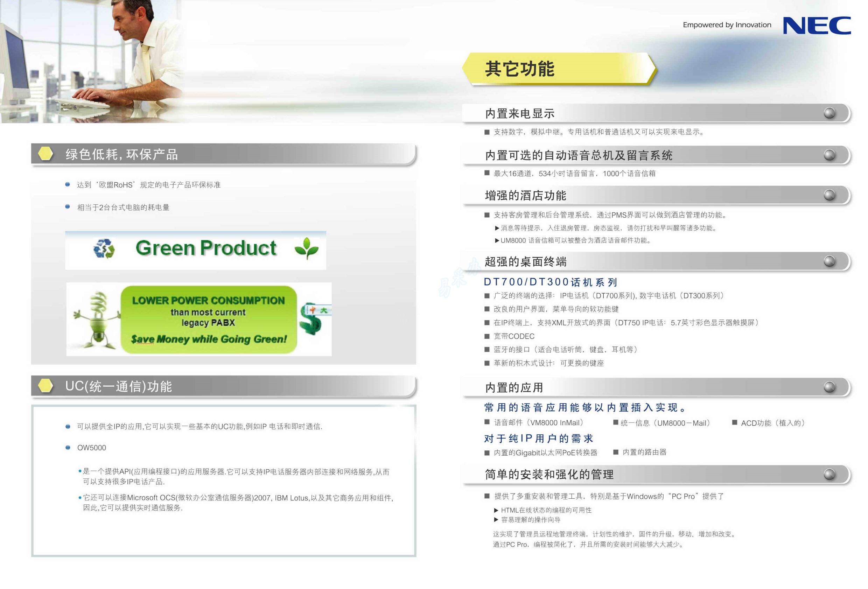The width and height of the screenshot is (868, 589).
Task: Click the 语音邮件(VM8000 InMail) item
Action: (x=539, y=422)
